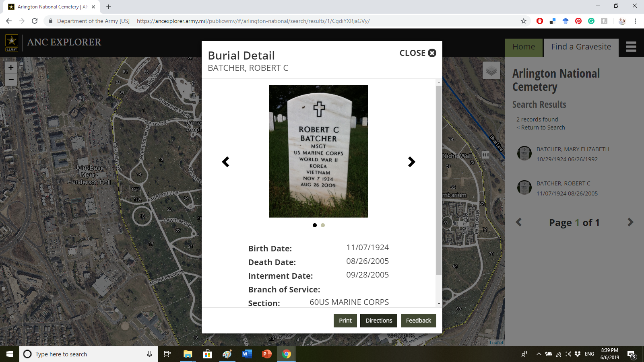Open the hamburger menu
Screen dimensions: 644x362
(631, 47)
